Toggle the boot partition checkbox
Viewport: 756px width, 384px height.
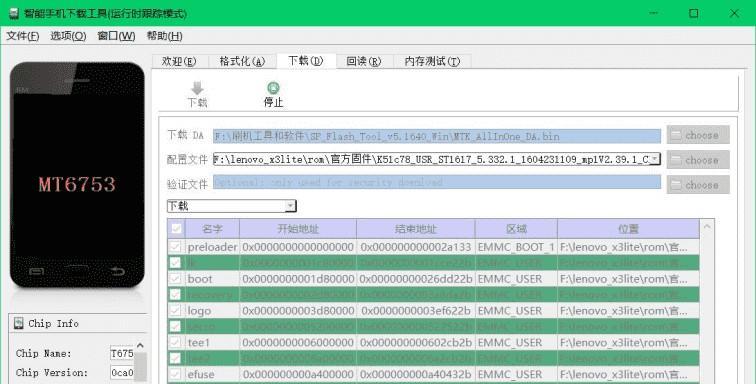point(176,279)
